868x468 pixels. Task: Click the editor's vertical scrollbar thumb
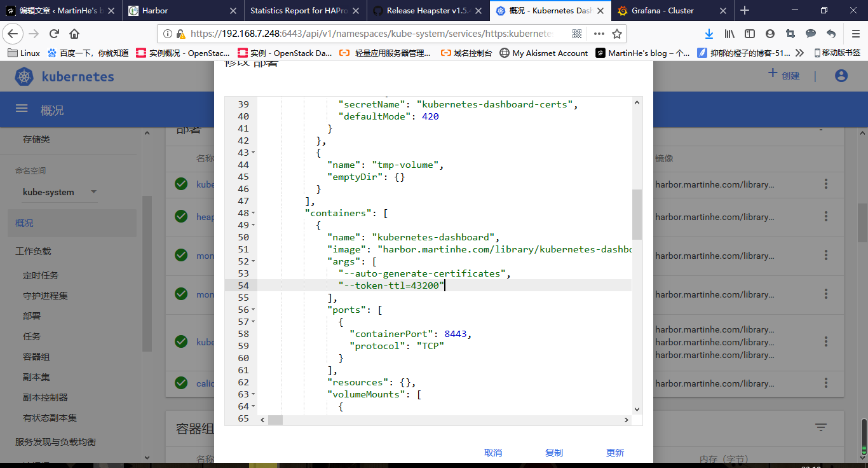pyautogui.click(x=637, y=214)
